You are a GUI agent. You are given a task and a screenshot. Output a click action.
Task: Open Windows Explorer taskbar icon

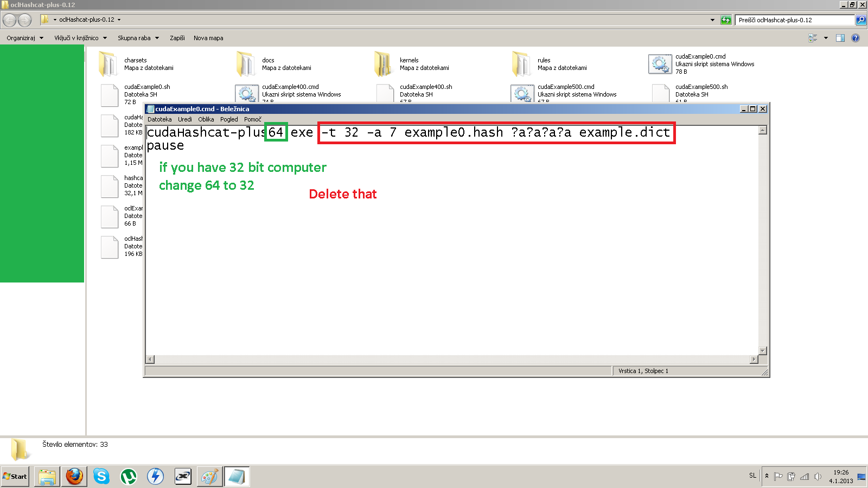click(47, 477)
